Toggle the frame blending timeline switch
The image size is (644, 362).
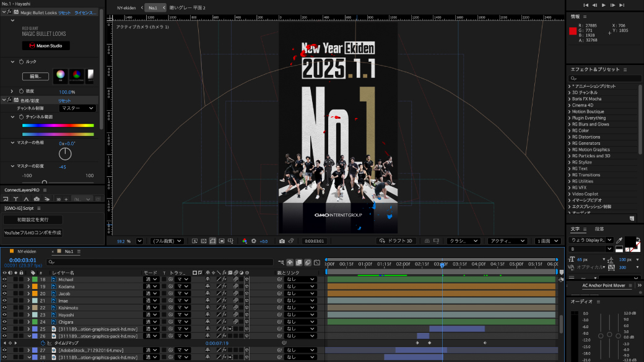coord(299,262)
